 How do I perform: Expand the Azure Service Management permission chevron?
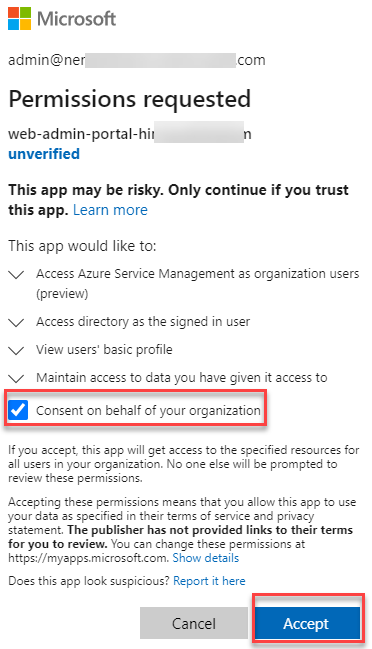16,275
